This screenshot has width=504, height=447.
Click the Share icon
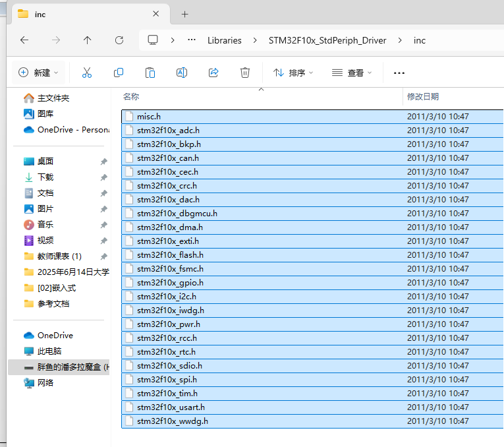click(213, 73)
